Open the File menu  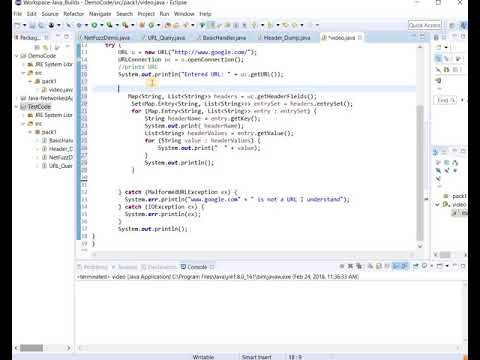pos(18,14)
